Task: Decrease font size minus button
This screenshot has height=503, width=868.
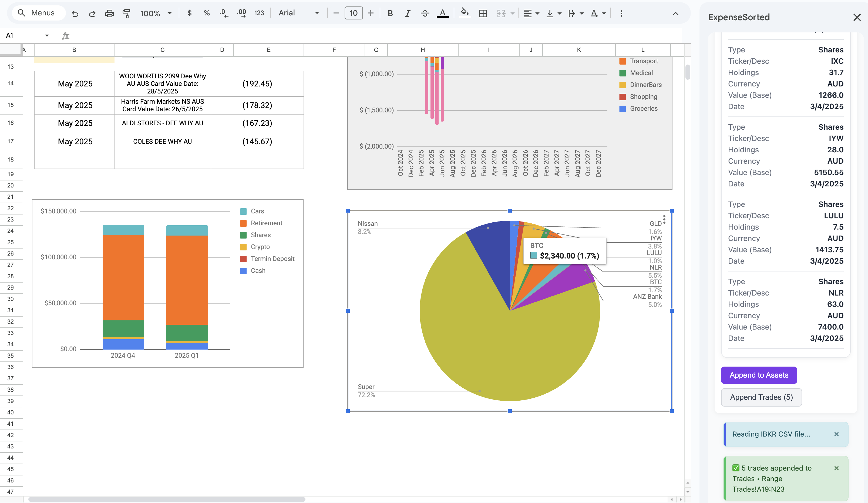Action: (336, 13)
